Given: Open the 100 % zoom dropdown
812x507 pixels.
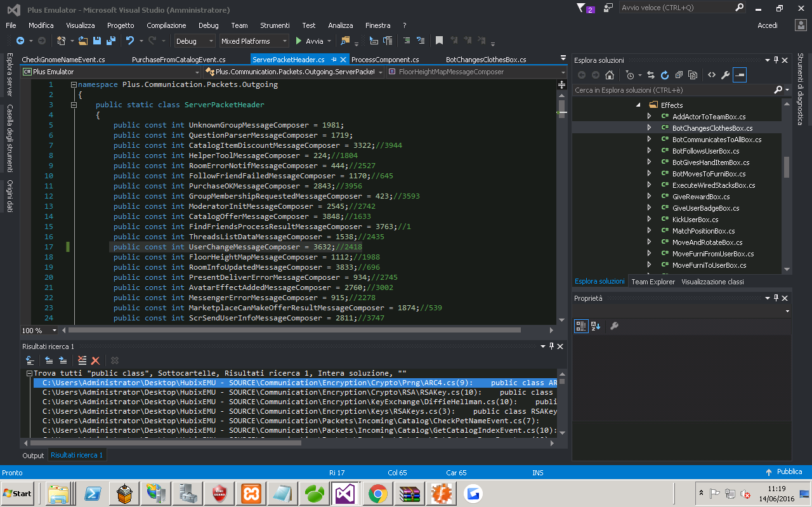Looking at the screenshot, I should coord(54,331).
